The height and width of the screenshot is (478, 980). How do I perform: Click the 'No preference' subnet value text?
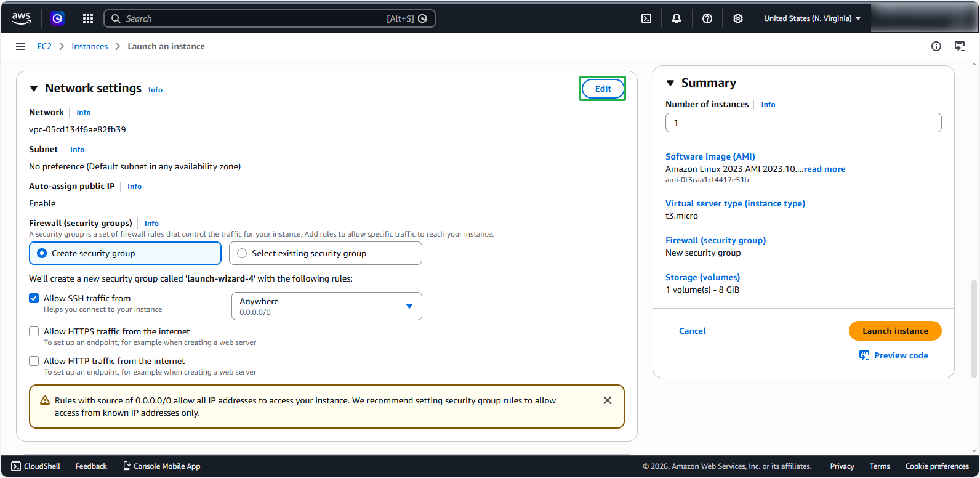pos(135,166)
